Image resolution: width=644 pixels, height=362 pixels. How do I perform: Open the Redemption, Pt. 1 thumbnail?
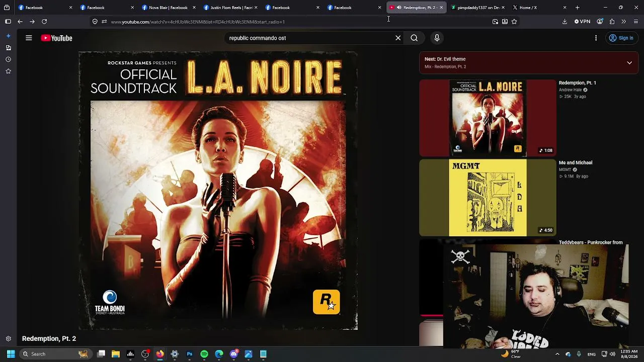[488, 118]
